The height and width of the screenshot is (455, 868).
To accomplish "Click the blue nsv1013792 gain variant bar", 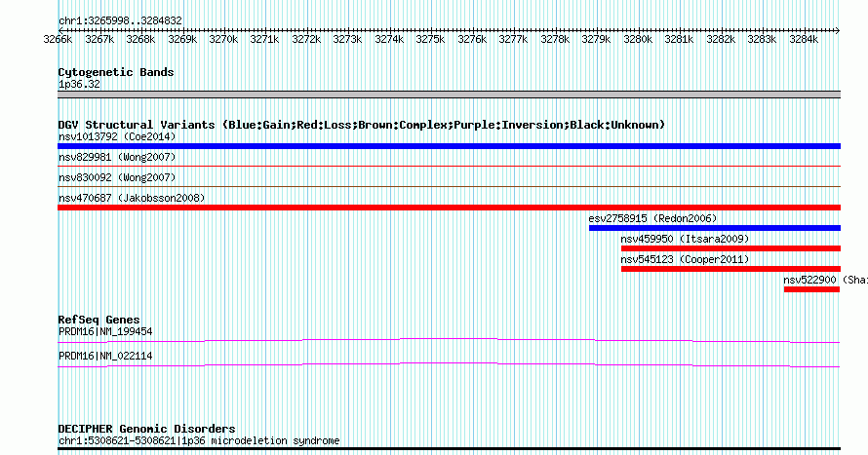I will coord(449,146).
